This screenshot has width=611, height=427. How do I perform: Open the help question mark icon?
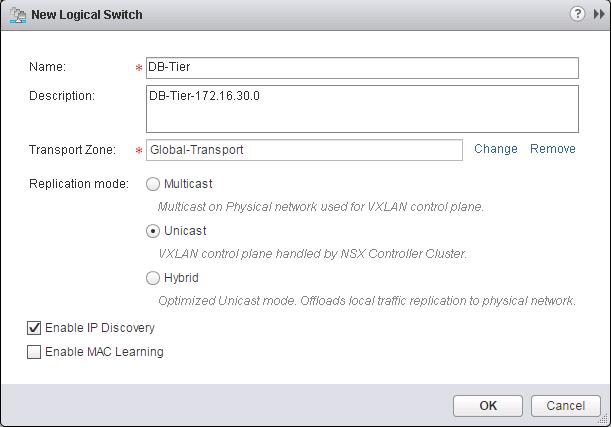click(x=577, y=14)
